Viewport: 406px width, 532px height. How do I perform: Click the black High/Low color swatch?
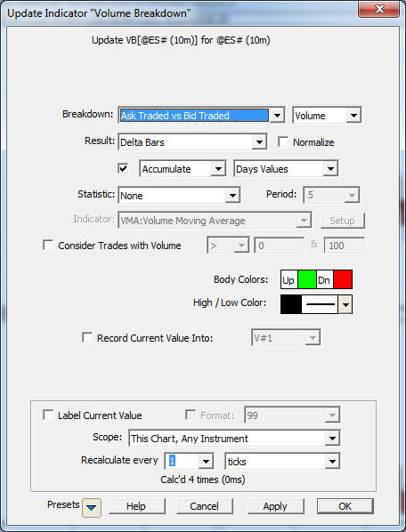[291, 304]
